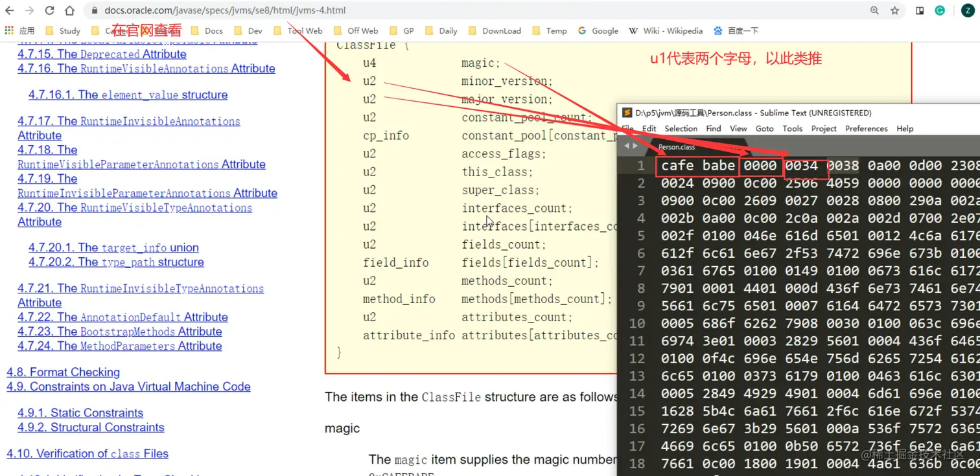This screenshot has width=980, height=476.
Task: Click the tab scroll right arrow in Sublime
Action: (x=635, y=146)
